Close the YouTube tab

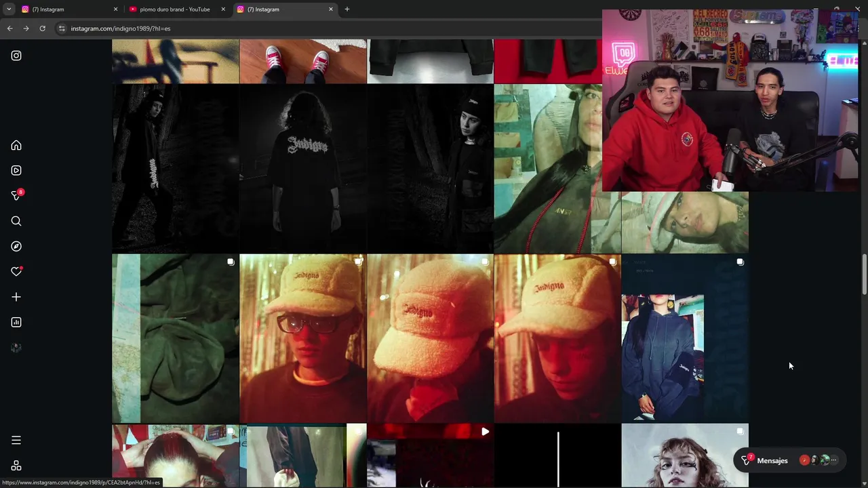pos(222,9)
